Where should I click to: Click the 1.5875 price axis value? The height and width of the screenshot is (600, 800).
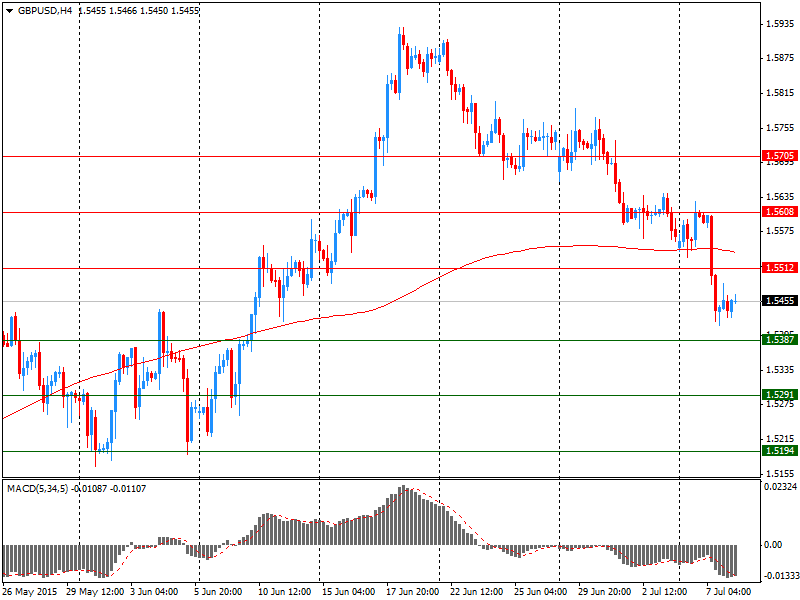[x=781, y=58]
